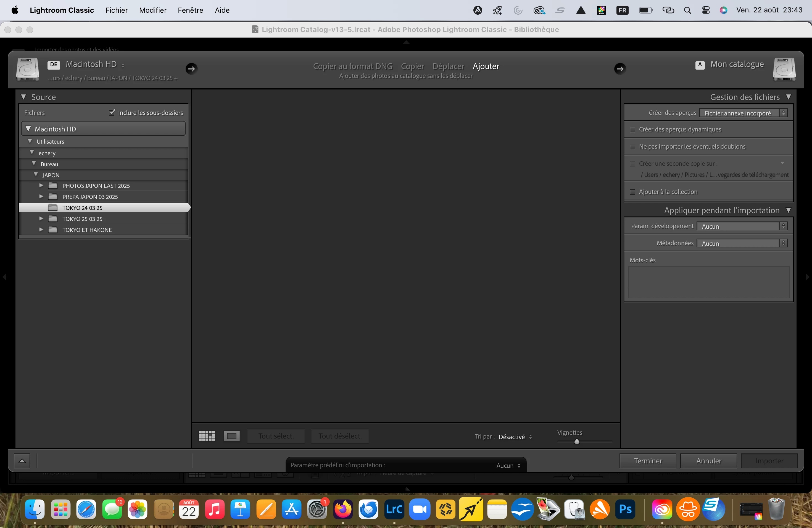812x528 pixels.
Task: Open the Fichier menu
Action: pos(116,10)
